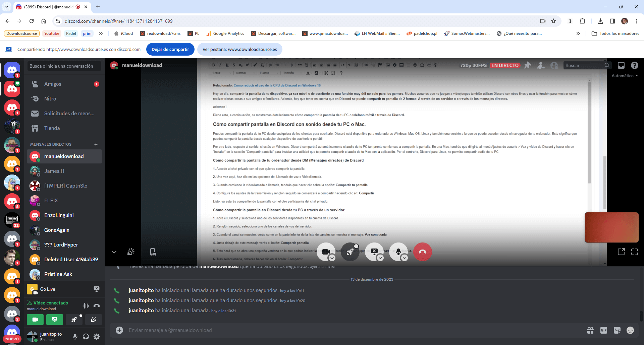Pop out call window icon
Viewport: 644px width, 345px height.
[x=621, y=252]
